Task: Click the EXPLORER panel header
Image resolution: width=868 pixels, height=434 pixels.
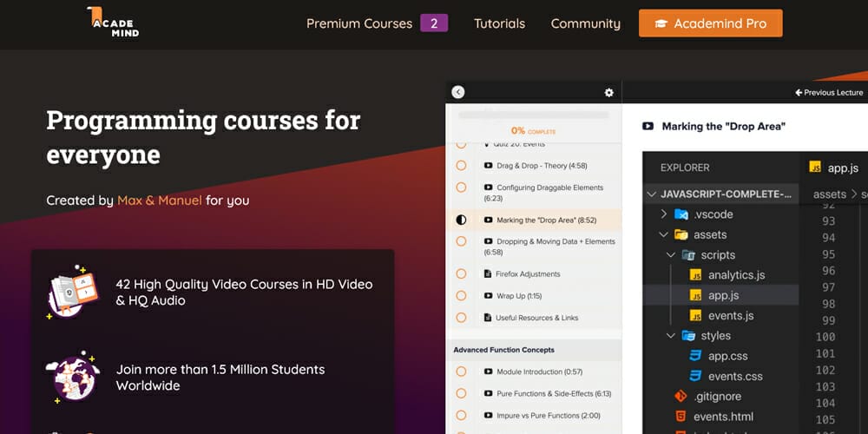Action: tap(685, 168)
